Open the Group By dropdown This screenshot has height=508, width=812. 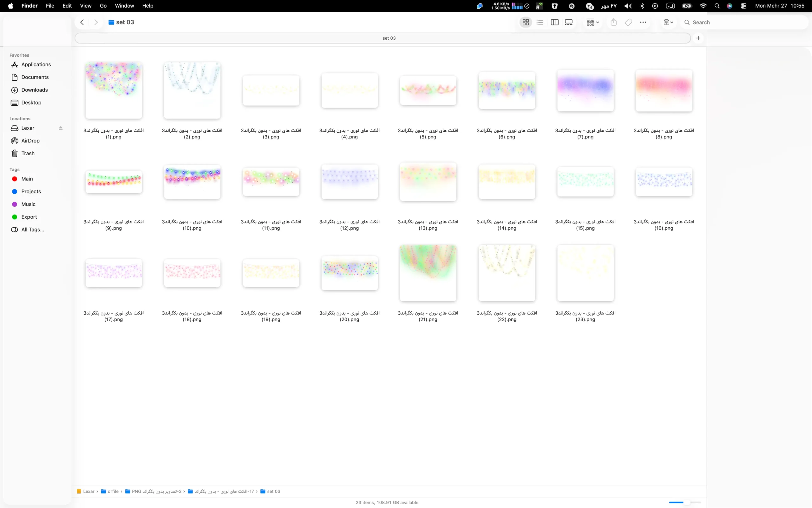593,22
